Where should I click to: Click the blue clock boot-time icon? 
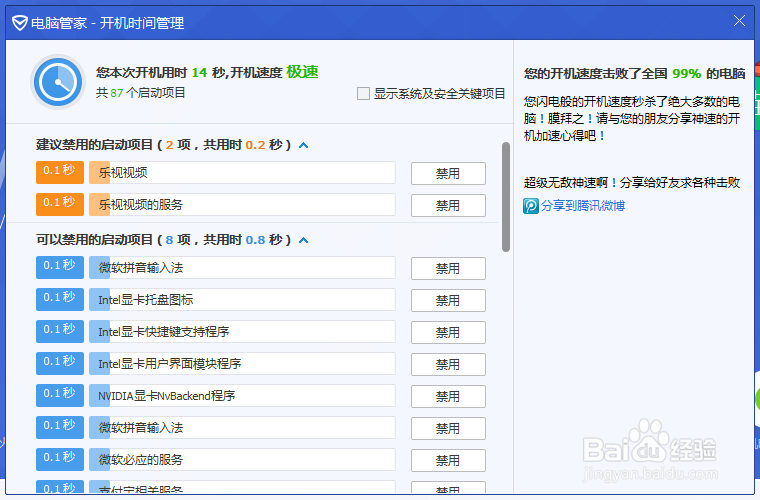[58, 82]
